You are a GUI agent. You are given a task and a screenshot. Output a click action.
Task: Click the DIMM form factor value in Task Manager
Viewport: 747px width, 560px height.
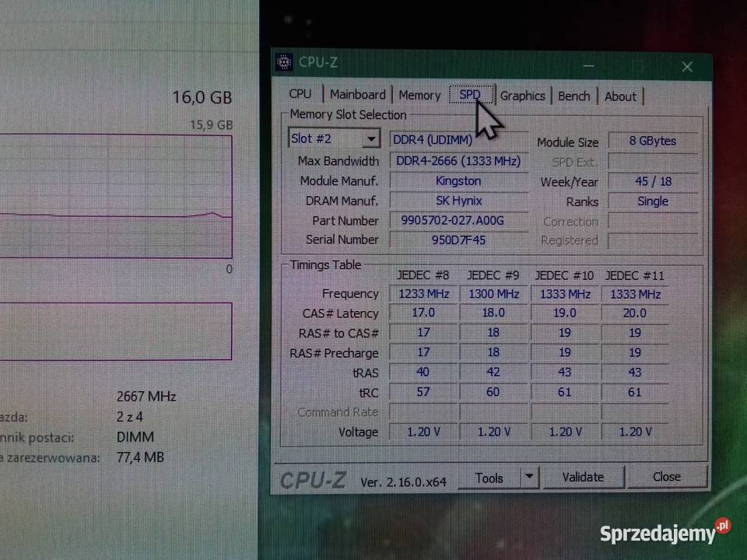point(135,436)
